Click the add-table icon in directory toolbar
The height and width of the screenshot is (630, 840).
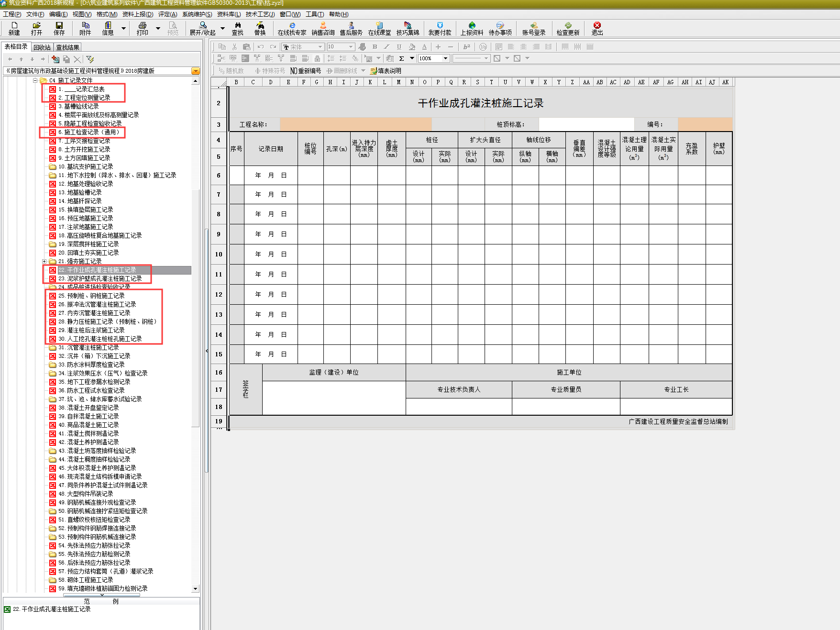point(55,59)
